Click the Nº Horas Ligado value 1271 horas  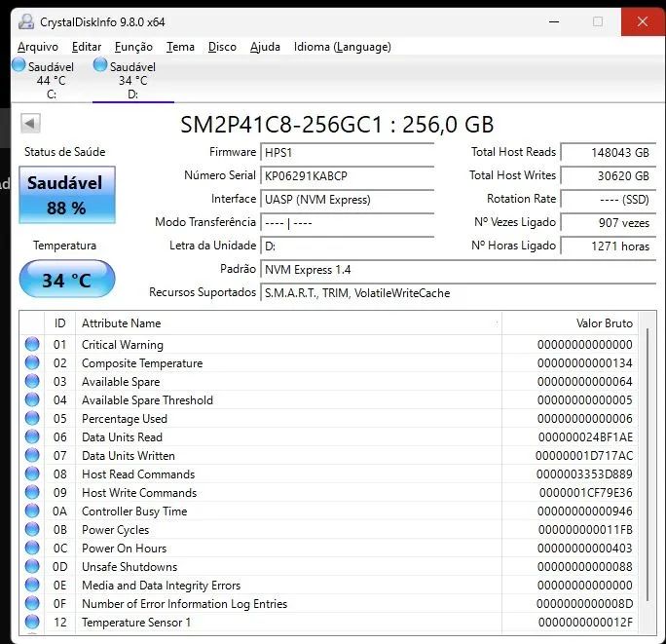pyautogui.click(x=609, y=246)
